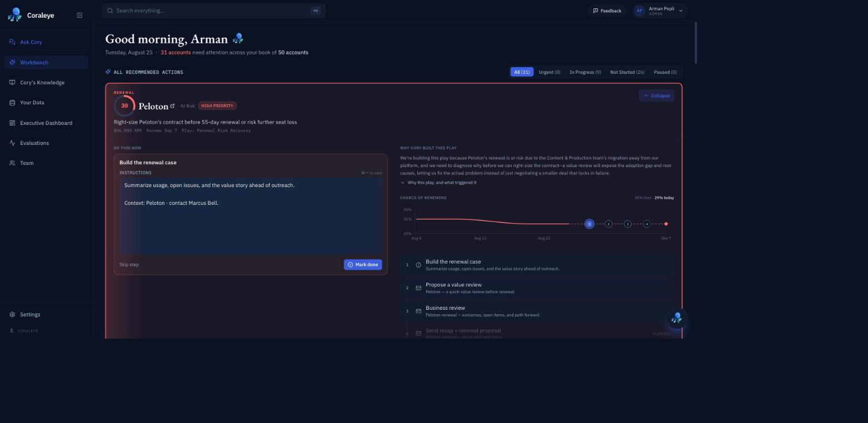Click the mail icon for Business review
Viewport: 868px width, 423px height.
pyautogui.click(x=418, y=311)
